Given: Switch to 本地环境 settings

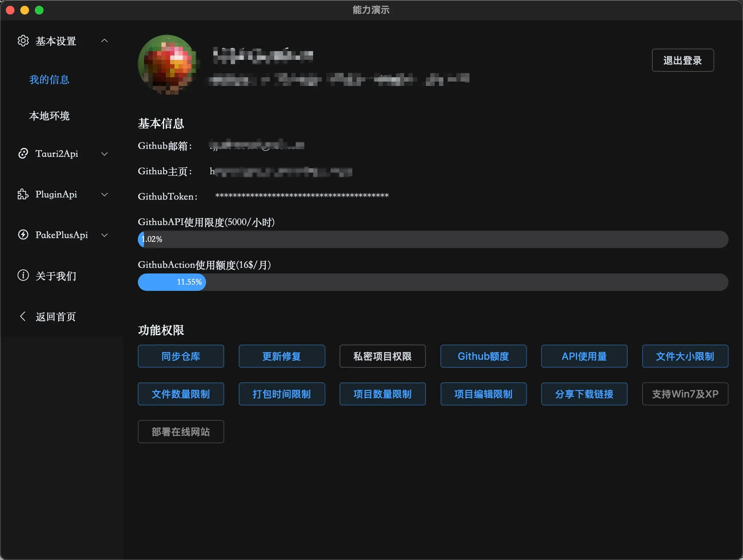Looking at the screenshot, I should tap(50, 116).
